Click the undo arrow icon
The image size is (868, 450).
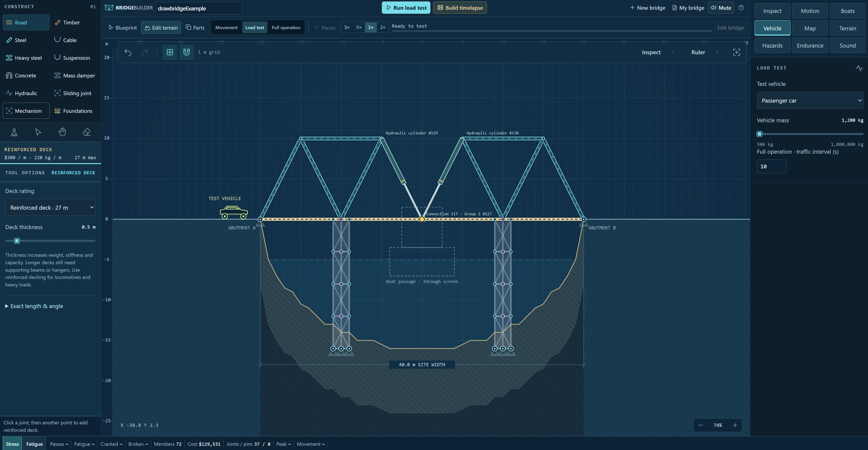click(128, 52)
